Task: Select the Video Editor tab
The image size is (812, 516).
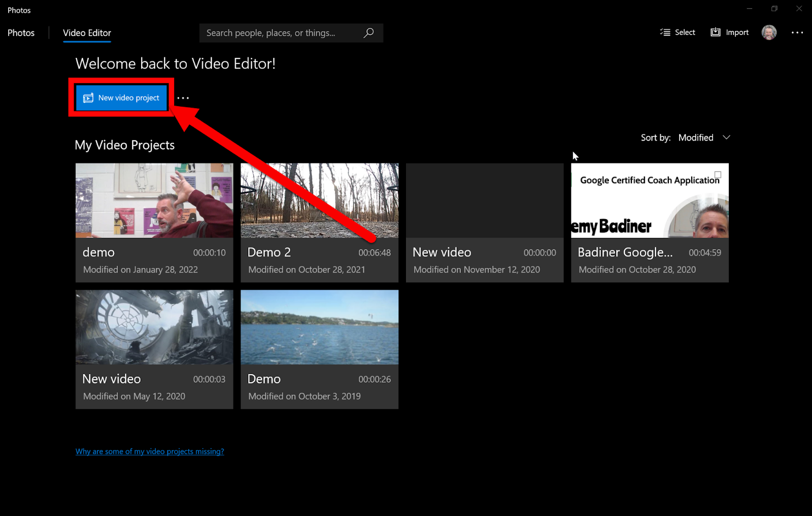Action: [x=87, y=33]
